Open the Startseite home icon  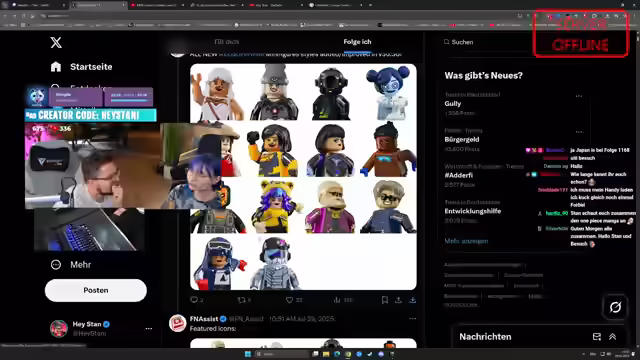(56, 67)
